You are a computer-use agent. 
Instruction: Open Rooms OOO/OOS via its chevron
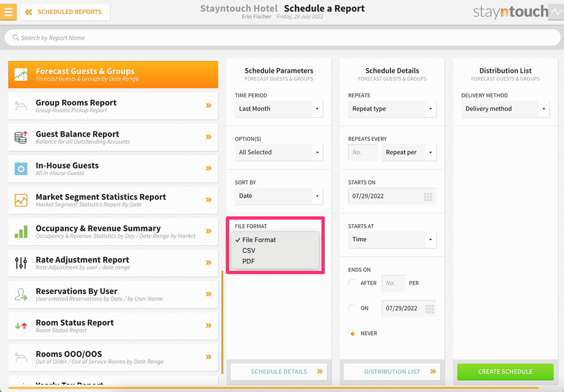coord(208,357)
